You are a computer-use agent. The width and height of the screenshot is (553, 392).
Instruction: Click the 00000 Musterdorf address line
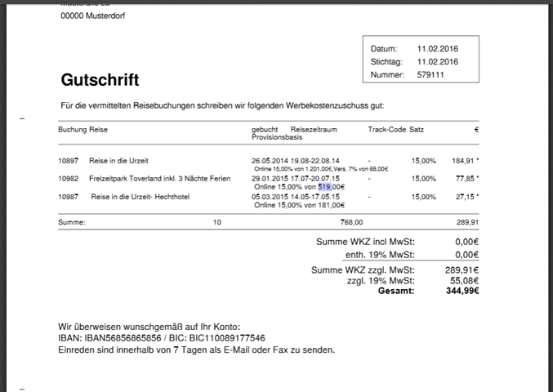click(x=93, y=16)
